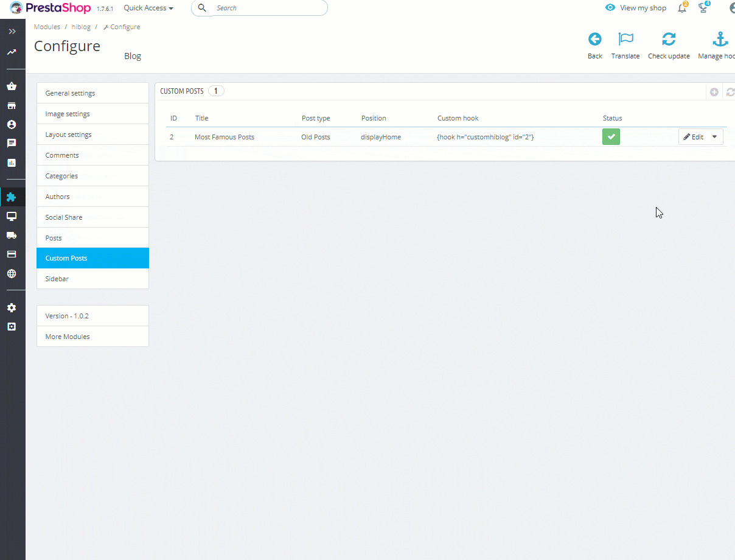
Task: Open the Comments tab
Action: (x=92, y=155)
